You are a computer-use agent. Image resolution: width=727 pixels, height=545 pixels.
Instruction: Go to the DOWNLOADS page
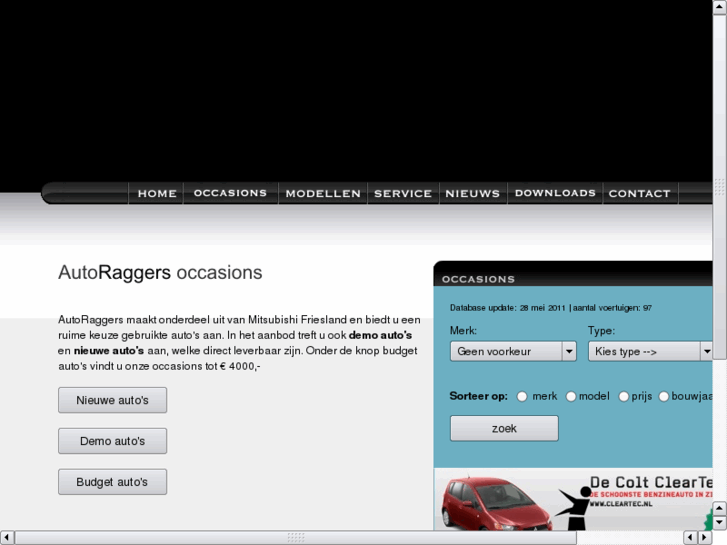[x=555, y=193]
